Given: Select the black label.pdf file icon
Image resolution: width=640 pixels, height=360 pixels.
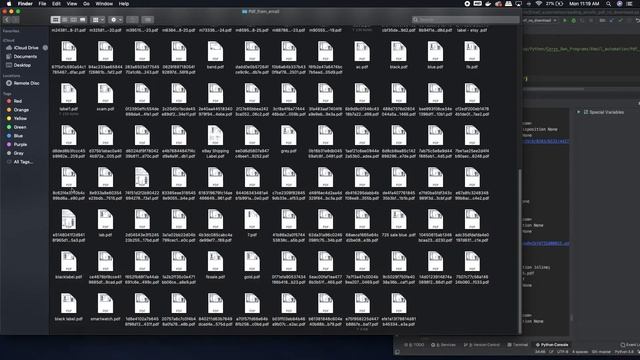Looking at the screenshot, I should pos(69,303).
